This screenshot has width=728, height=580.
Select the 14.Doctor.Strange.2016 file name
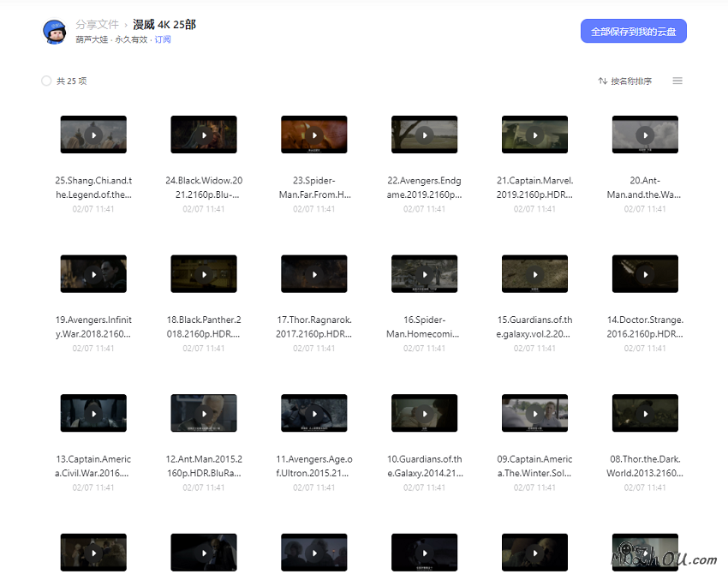(x=645, y=327)
